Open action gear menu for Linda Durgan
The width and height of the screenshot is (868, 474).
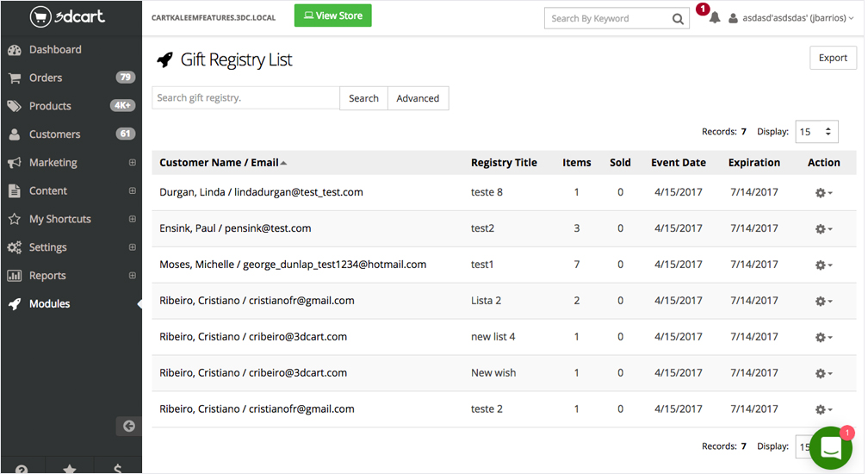point(823,193)
